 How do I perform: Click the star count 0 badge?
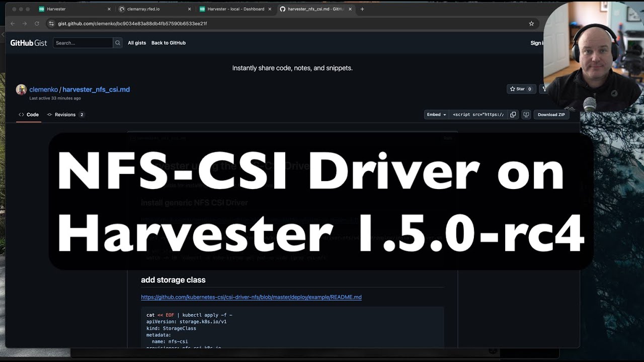530,89
